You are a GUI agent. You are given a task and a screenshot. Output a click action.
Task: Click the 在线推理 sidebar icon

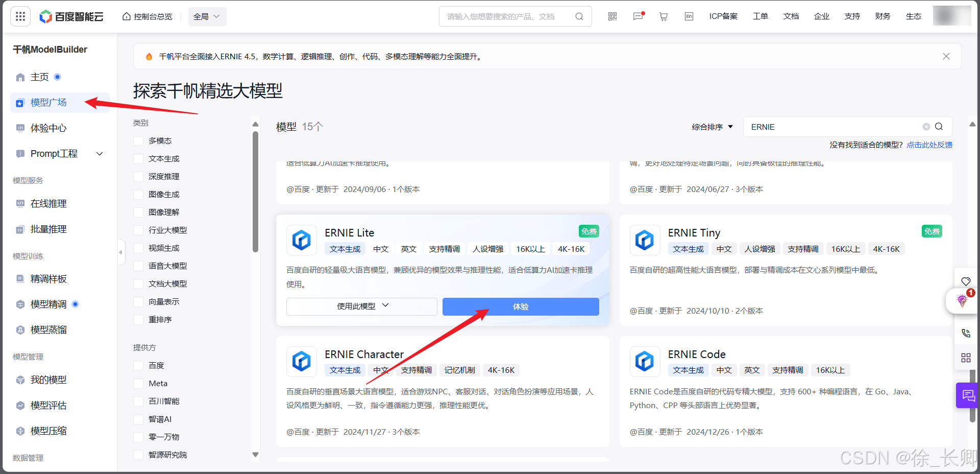(20, 204)
